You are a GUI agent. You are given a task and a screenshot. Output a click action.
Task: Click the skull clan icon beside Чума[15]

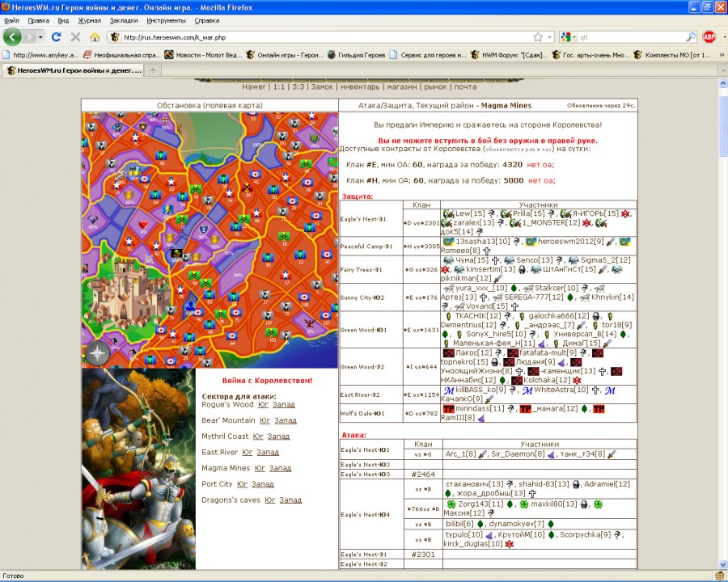pos(448,260)
